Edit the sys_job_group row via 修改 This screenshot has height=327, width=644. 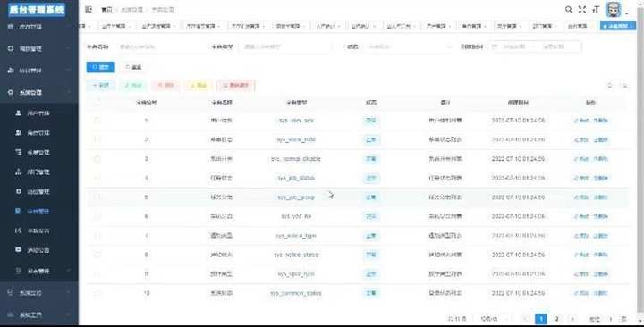click(x=581, y=197)
